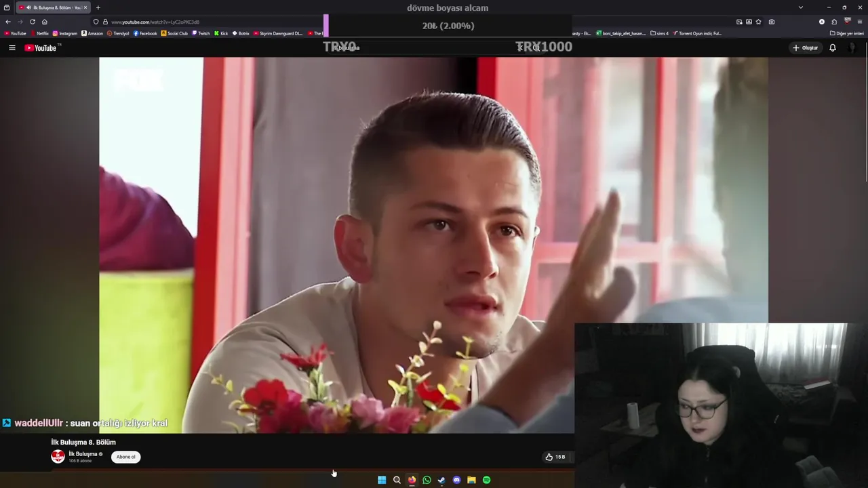The height and width of the screenshot is (488, 868).
Task: Click the YouTube video player
Action: point(434,245)
